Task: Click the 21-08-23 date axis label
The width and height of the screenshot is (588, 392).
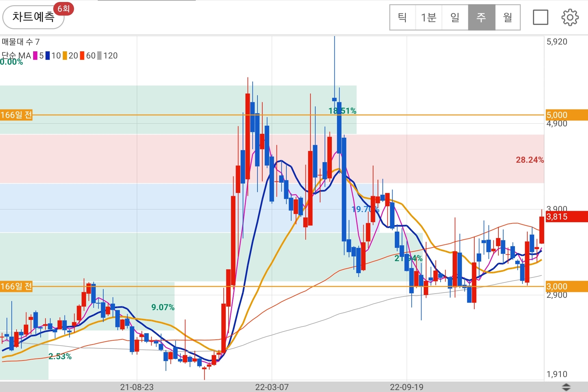Action: (137, 387)
